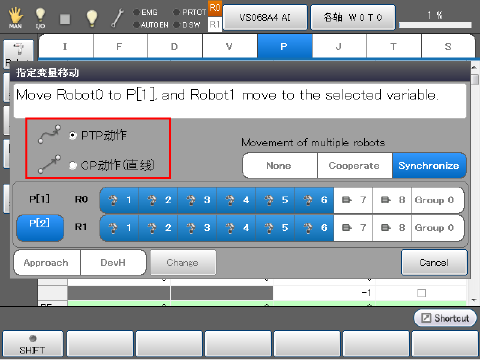Click the scrollbar down arrow
This screenshot has width=480, height=360.
(x=475, y=300)
